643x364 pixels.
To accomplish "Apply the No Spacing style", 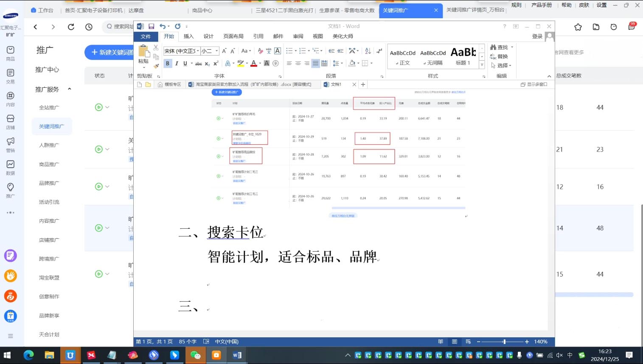I will [x=433, y=56].
